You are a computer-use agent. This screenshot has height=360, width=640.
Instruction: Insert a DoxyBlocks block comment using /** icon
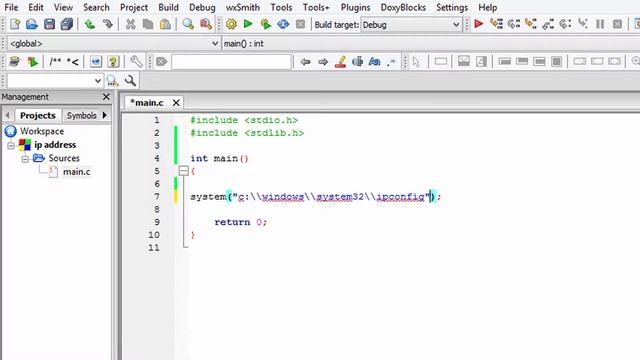point(55,62)
